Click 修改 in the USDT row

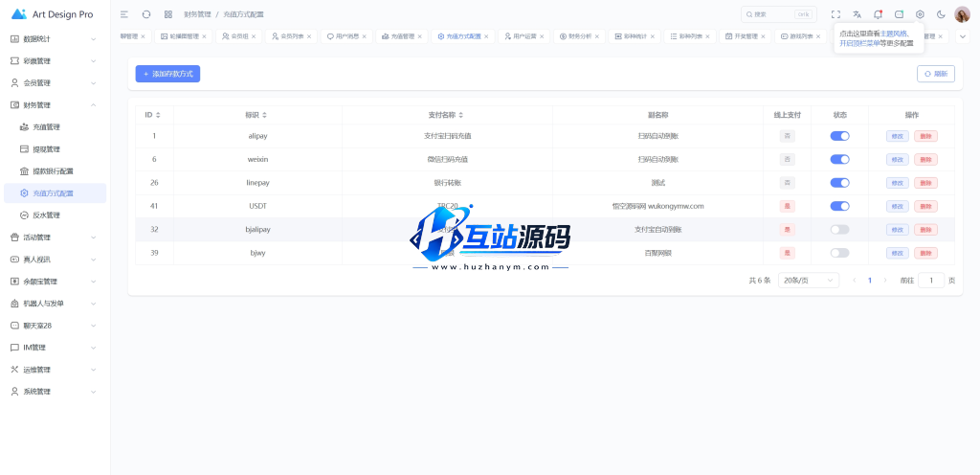898,206
